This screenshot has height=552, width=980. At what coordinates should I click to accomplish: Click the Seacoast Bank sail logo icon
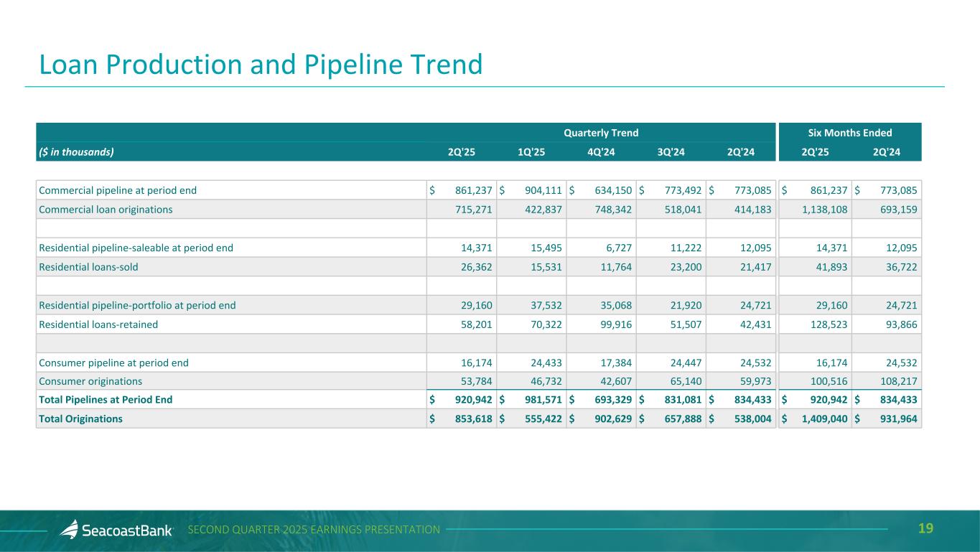tap(68, 530)
